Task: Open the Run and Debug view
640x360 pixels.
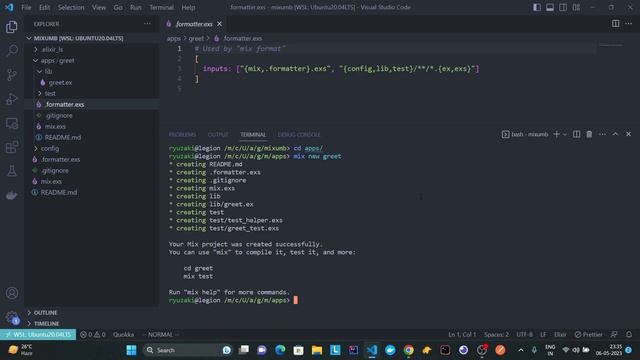Action: (12, 99)
